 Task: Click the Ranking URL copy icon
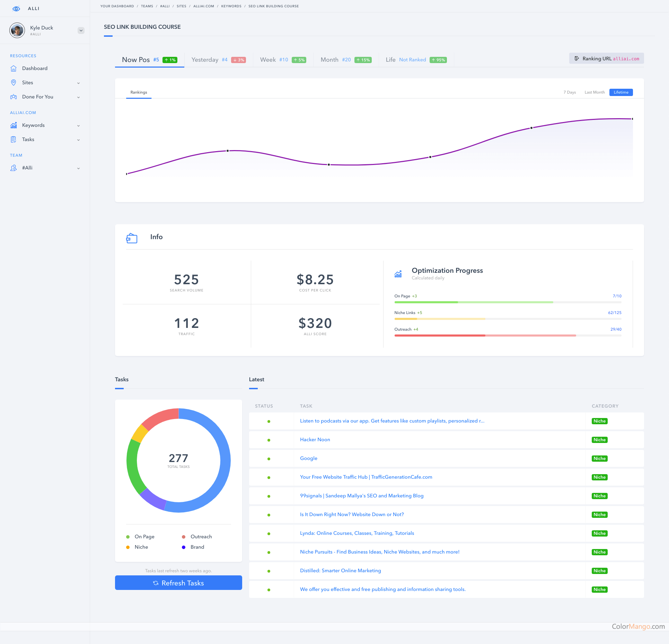click(x=576, y=58)
